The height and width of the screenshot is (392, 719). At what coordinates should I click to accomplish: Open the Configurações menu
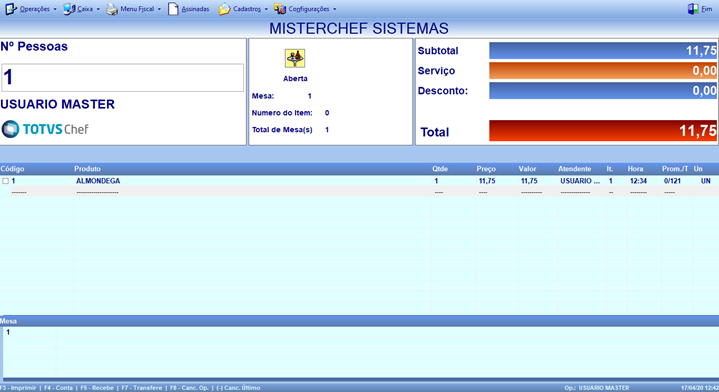(309, 9)
